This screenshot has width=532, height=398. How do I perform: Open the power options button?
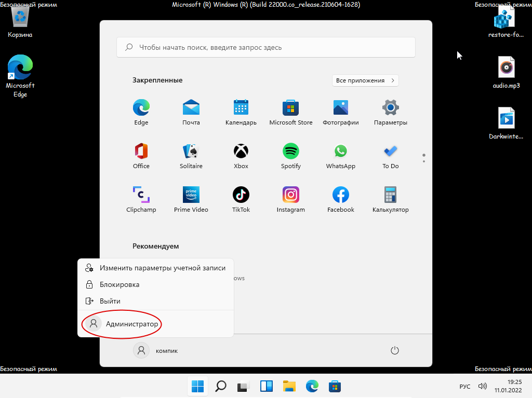pos(394,351)
